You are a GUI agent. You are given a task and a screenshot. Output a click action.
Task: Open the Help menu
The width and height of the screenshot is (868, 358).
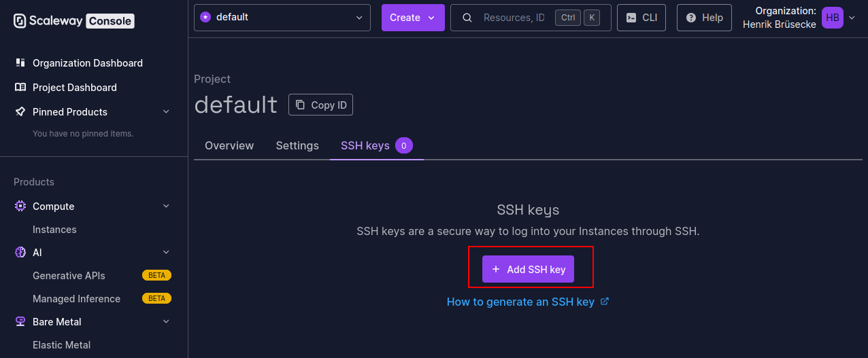point(704,18)
